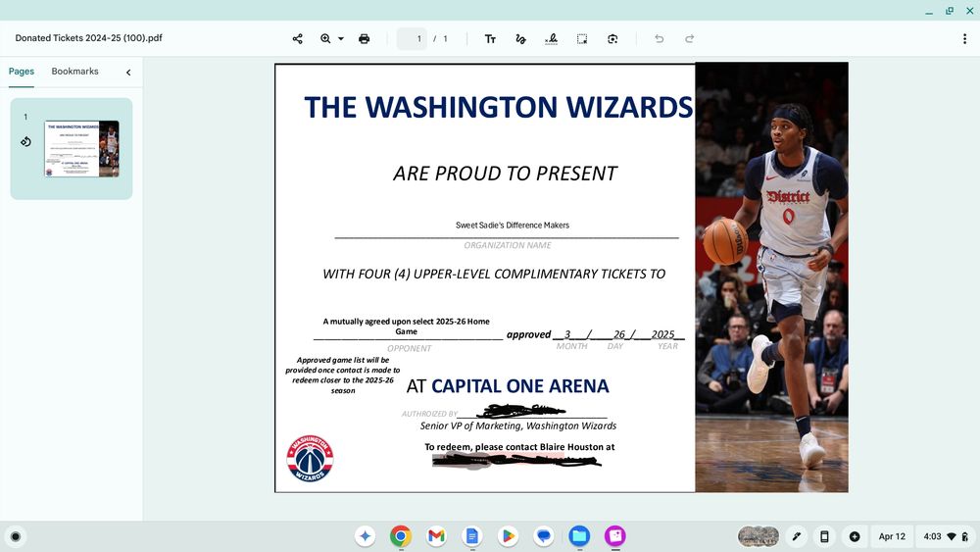Open Google Play Store from shelf
This screenshot has height=552, width=980.
(x=508, y=535)
